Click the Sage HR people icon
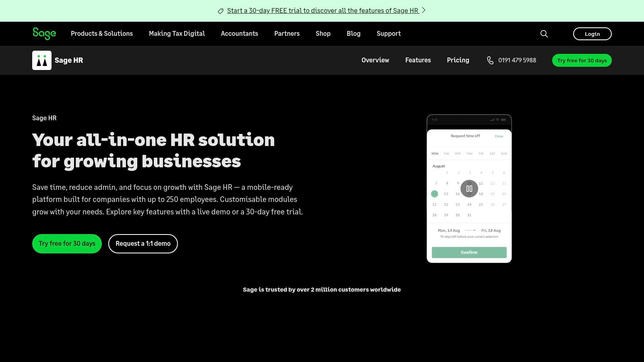Image resolution: width=644 pixels, height=362 pixels. pyautogui.click(x=41, y=60)
